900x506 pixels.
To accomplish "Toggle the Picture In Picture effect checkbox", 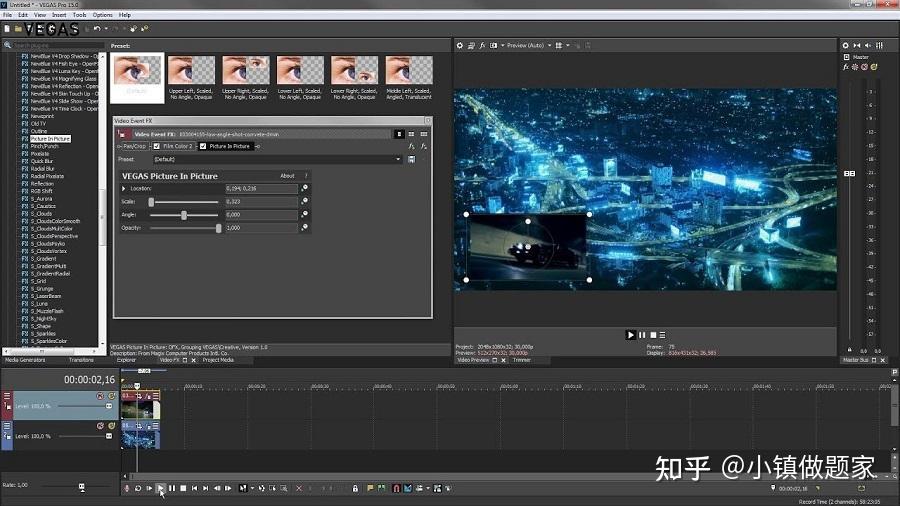I will (203, 146).
